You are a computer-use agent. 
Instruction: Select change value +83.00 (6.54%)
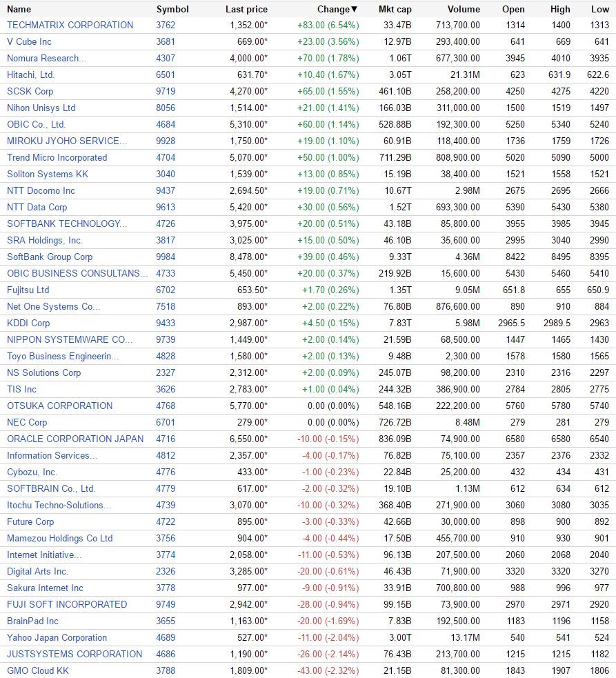click(328, 25)
